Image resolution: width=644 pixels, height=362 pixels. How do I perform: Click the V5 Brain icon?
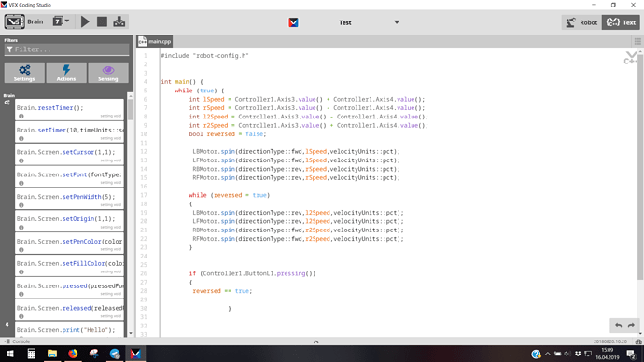click(x=14, y=21)
